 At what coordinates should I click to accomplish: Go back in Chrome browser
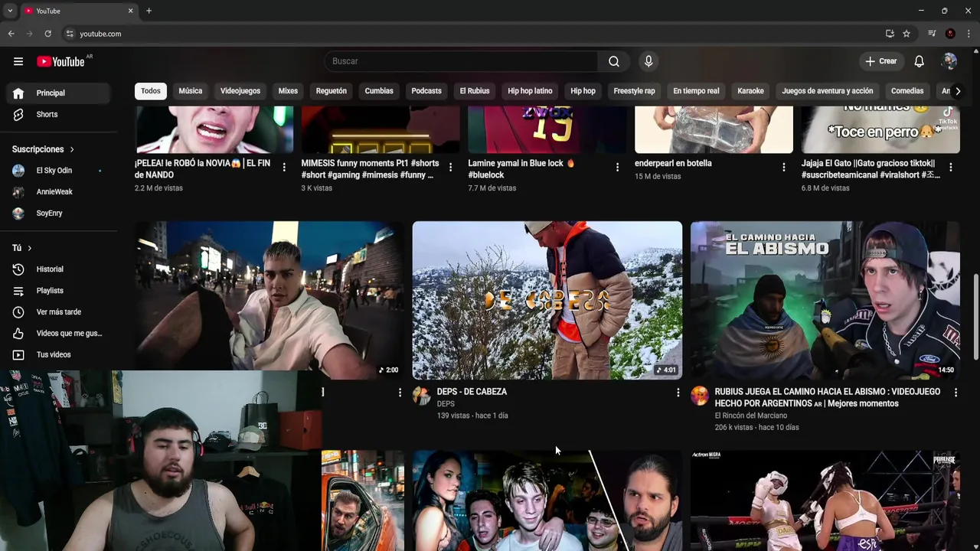(x=11, y=34)
